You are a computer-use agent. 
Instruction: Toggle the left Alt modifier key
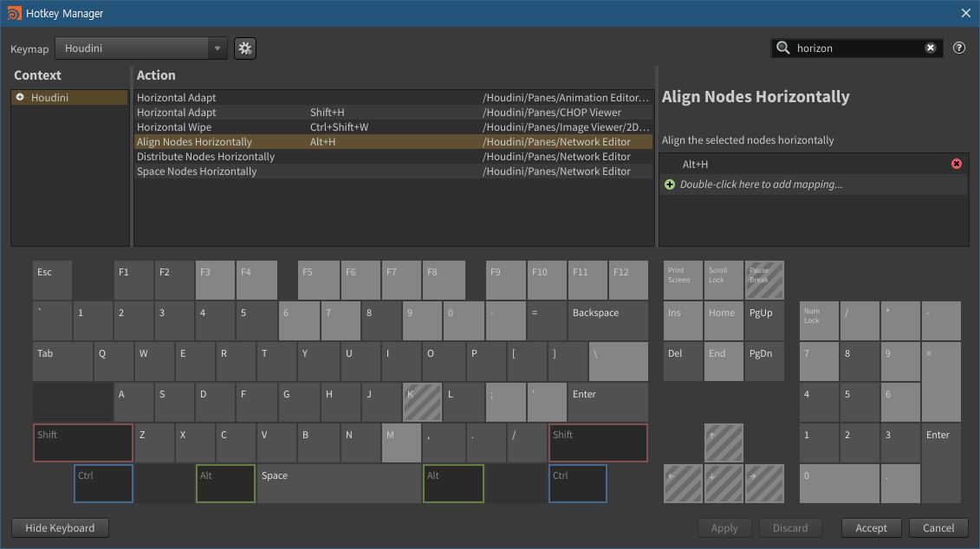pyautogui.click(x=225, y=483)
